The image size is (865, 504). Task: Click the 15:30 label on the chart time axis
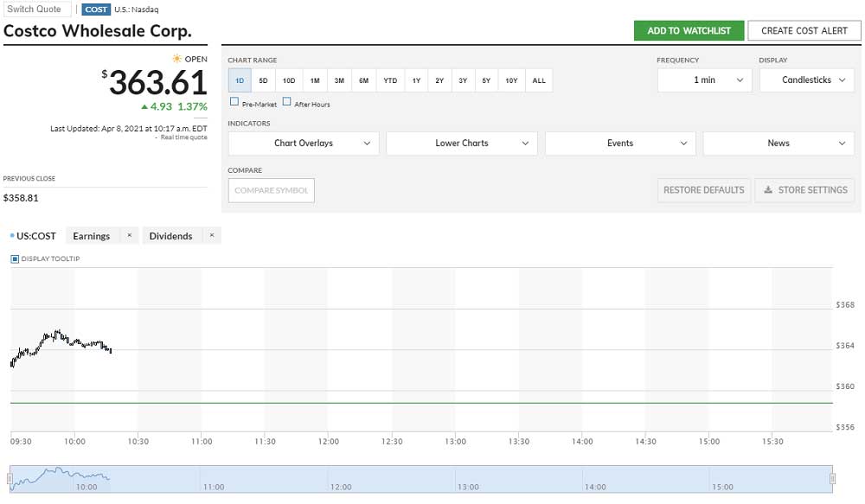(772, 442)
